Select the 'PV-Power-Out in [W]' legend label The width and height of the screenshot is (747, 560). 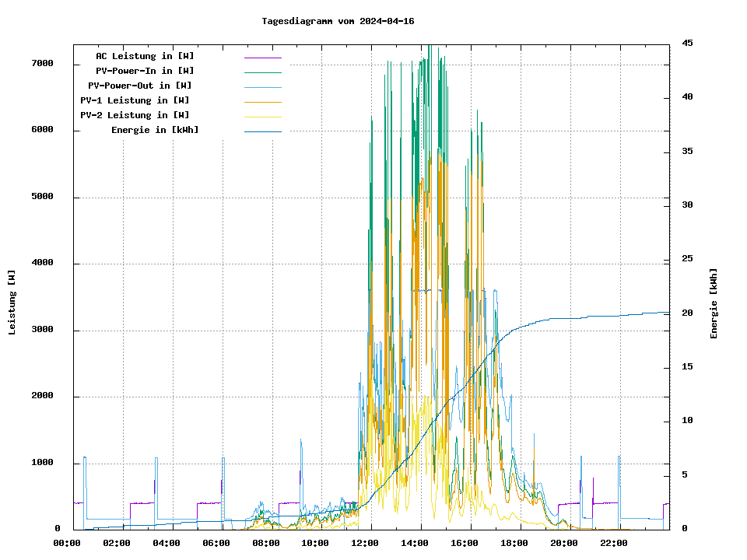[140, 86]
